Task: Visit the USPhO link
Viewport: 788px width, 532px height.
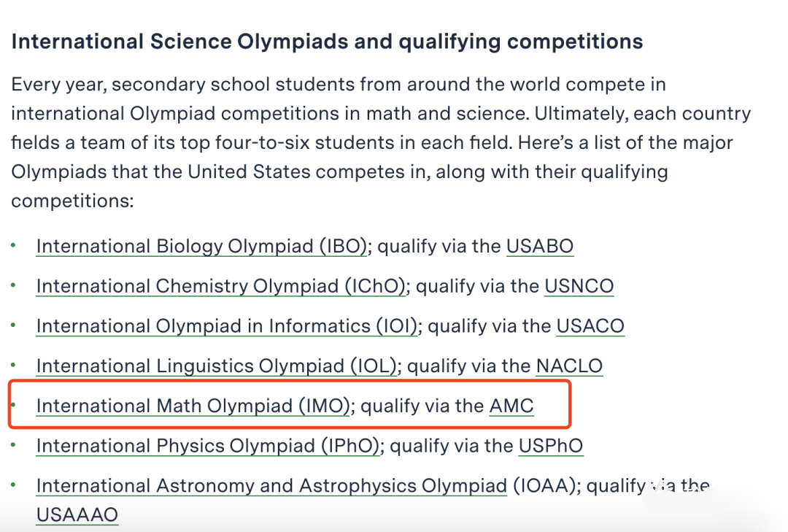Action: coord(551,445)
